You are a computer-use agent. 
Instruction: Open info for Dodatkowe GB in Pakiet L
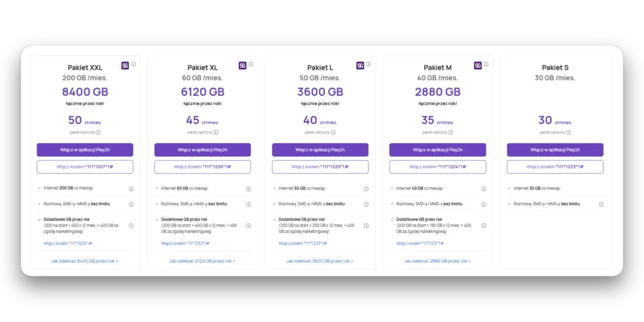pyautogui.click(x=366, y=226)
